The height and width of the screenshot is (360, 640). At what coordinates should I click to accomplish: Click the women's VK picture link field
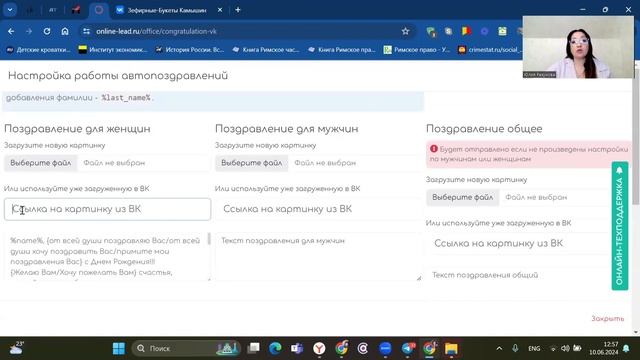coord(107,209)
